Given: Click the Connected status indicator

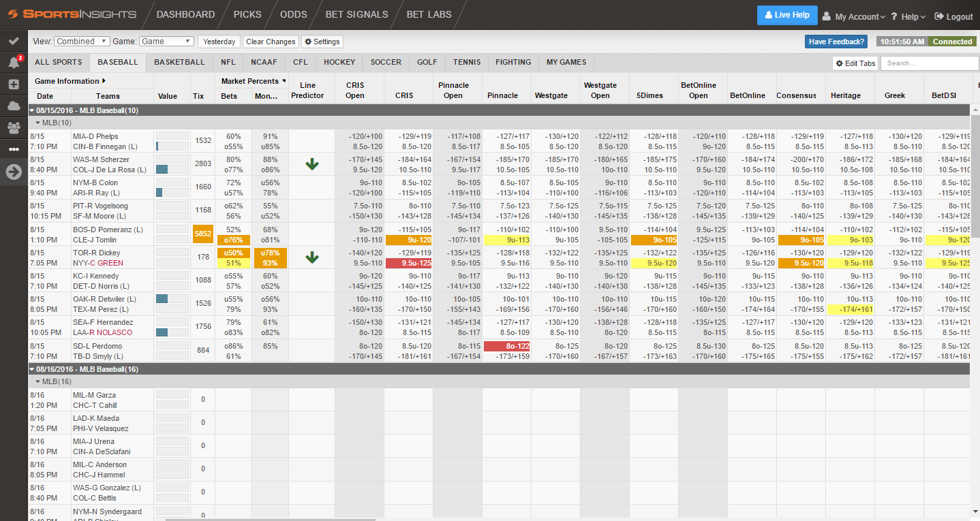Looking at the screenshot, I should click(952, 42).
